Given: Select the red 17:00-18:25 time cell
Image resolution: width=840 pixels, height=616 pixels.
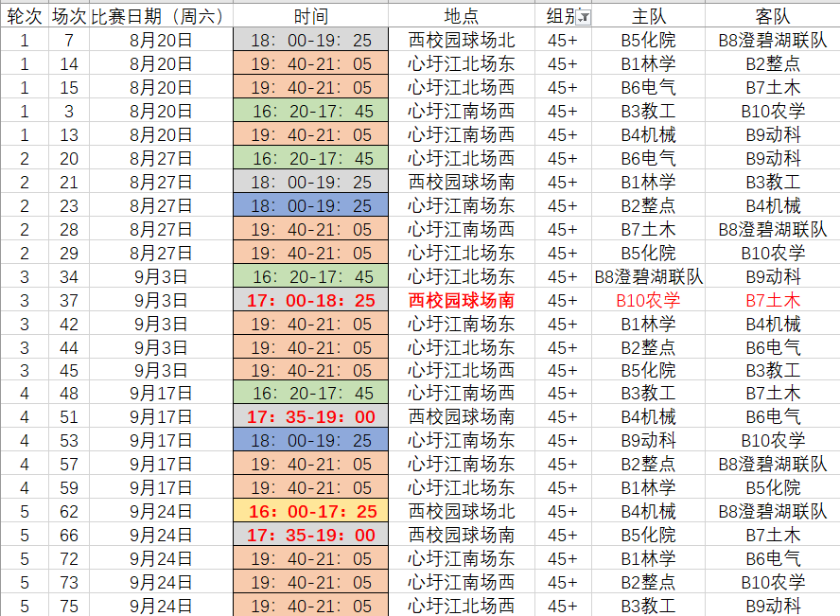Looking at the screenshot, I should tap(310, 300).
